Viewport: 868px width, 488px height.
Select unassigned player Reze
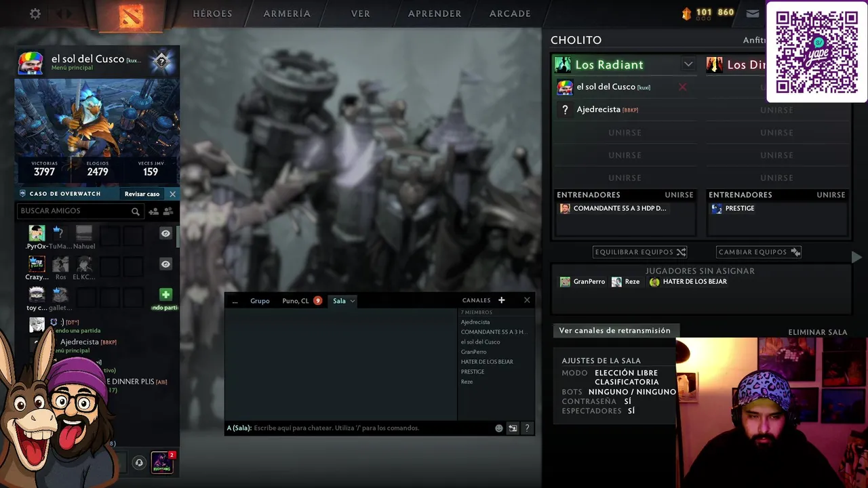tap(625, 282)
